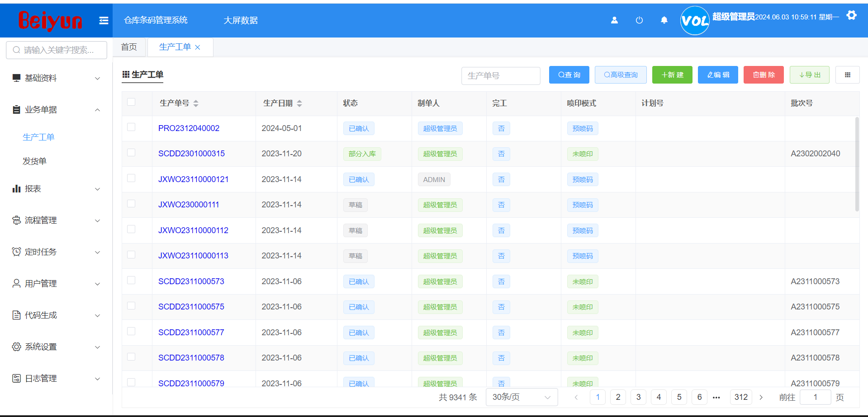The width and height of the screenshot is (868, 417).
Task: Click the 定时任务 clock icon
Action: 16,252
